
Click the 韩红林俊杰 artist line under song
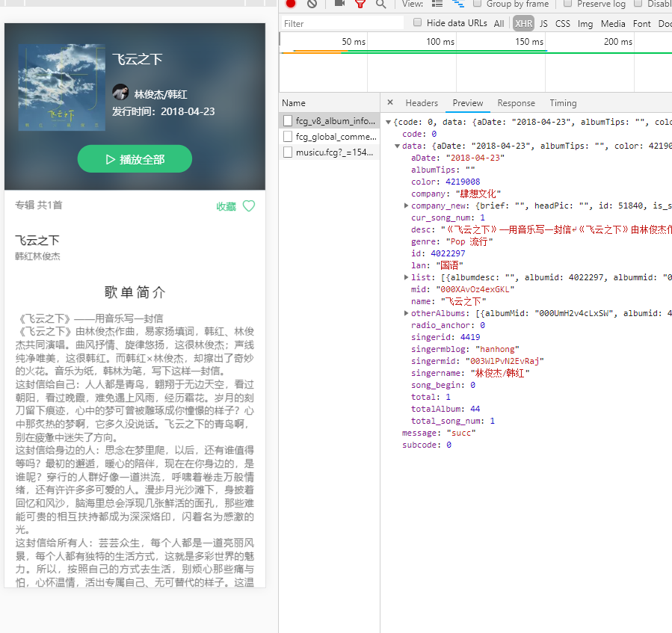coord(37,256)
